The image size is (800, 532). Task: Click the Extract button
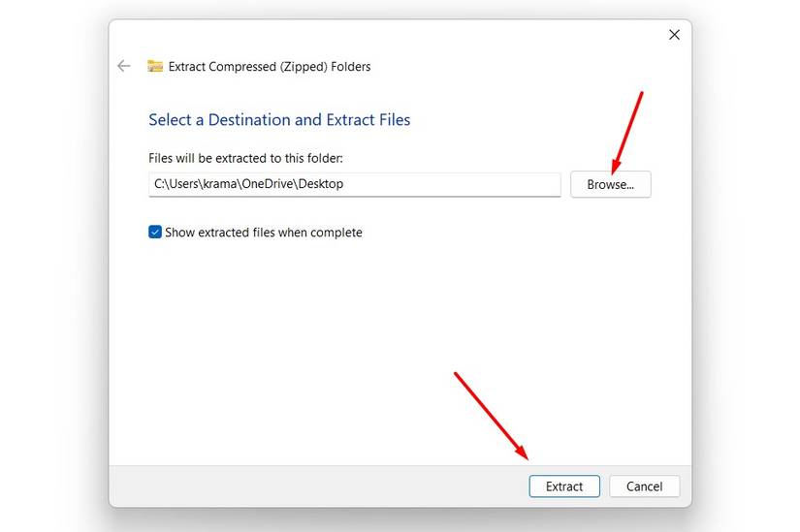coord(564,486)
